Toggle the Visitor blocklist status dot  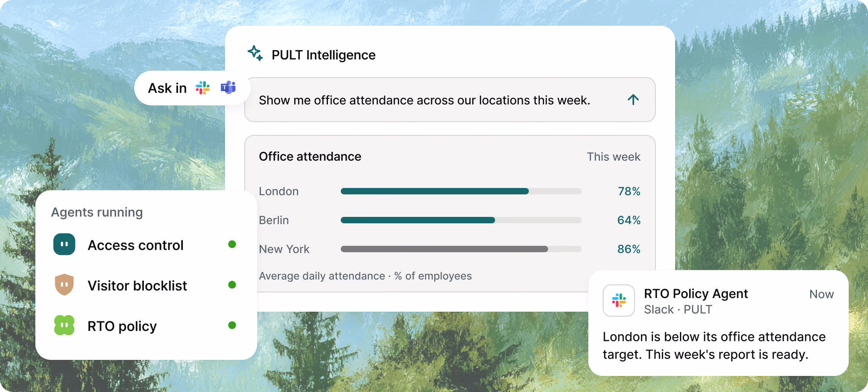pyautogui.click(x=232, y=285)
